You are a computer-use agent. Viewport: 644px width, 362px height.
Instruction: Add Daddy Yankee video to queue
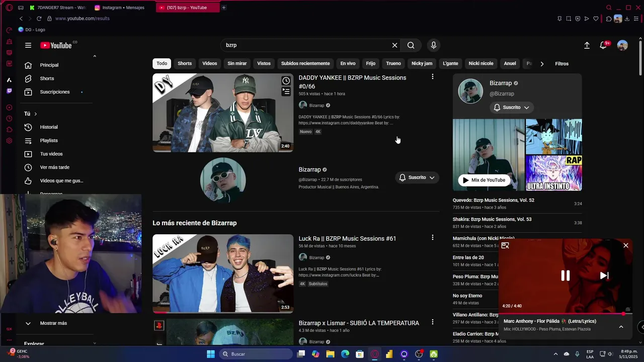coord(286,92)
